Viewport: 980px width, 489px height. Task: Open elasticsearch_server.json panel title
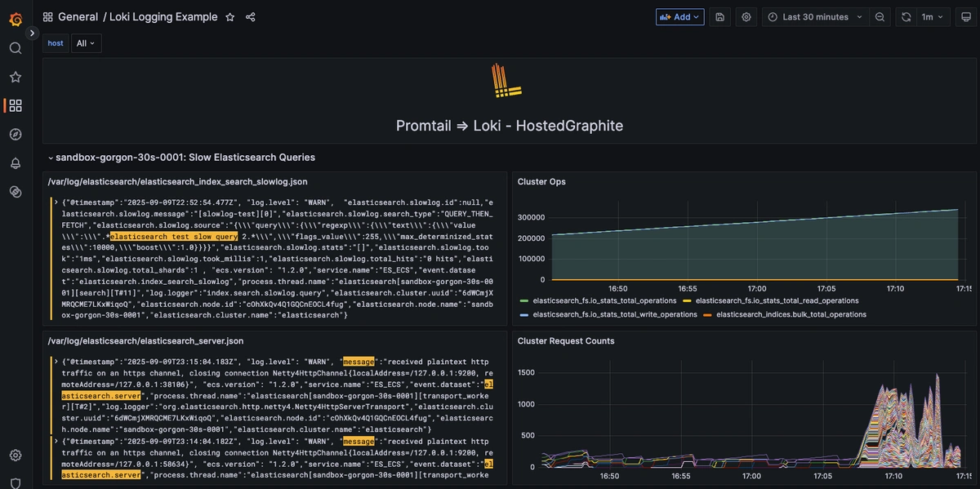145,341
